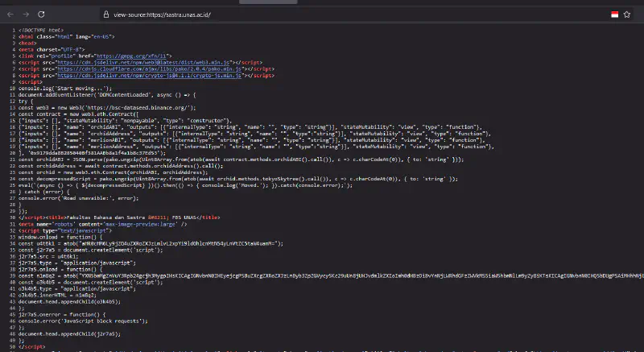The height and width of the screenshot is (352, 644).
Task: Click the 'window.onload = function()' line
Action: tap(60, 237)
